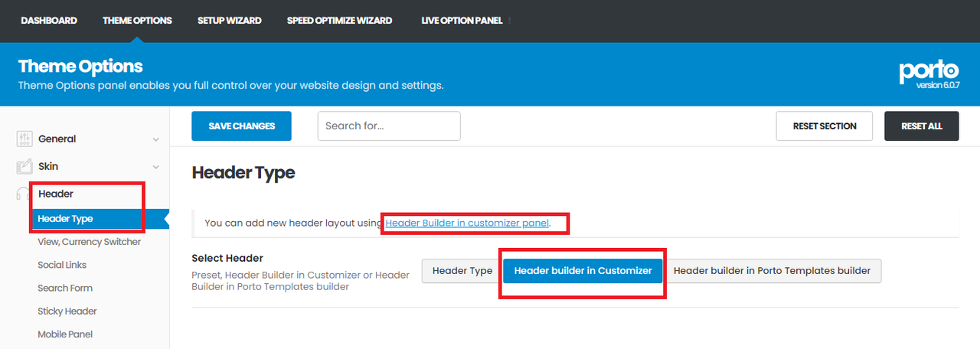This screenshot has height=349, width=980.
Task: Click the Reset All button
Action: pyautogui.click(x=922, y=126)
